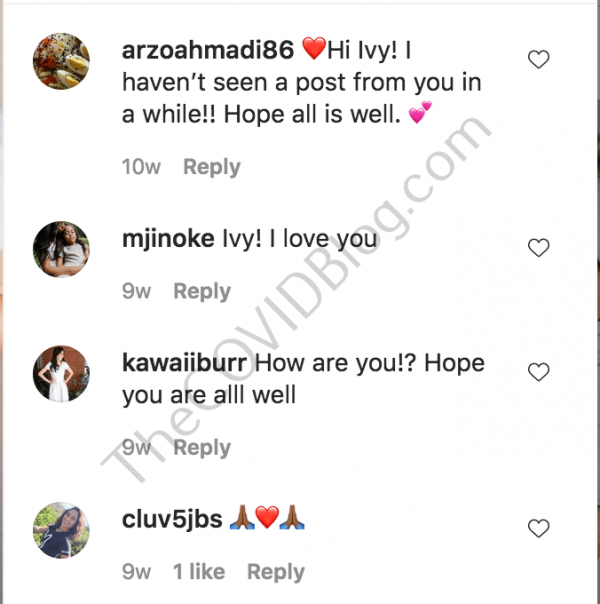Open cluv5jbs username link
600x604 pixels.
point(172,520)
